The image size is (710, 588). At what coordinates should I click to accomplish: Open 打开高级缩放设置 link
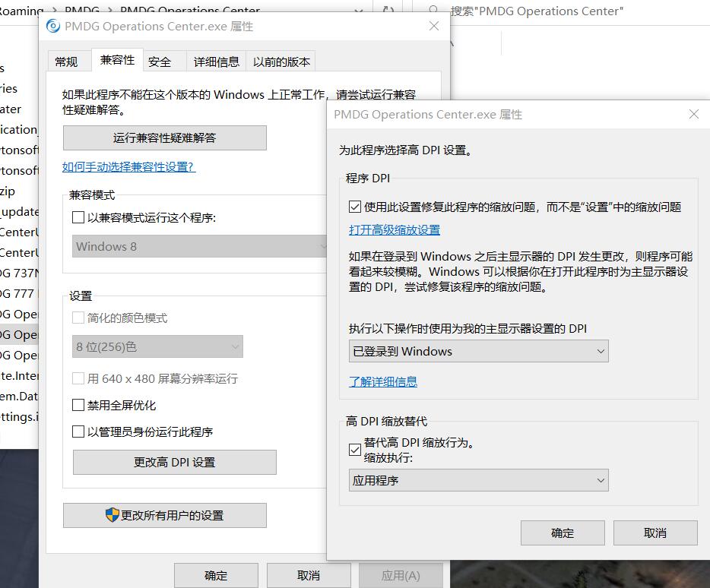pyautogui.click(x=395, y=230)
